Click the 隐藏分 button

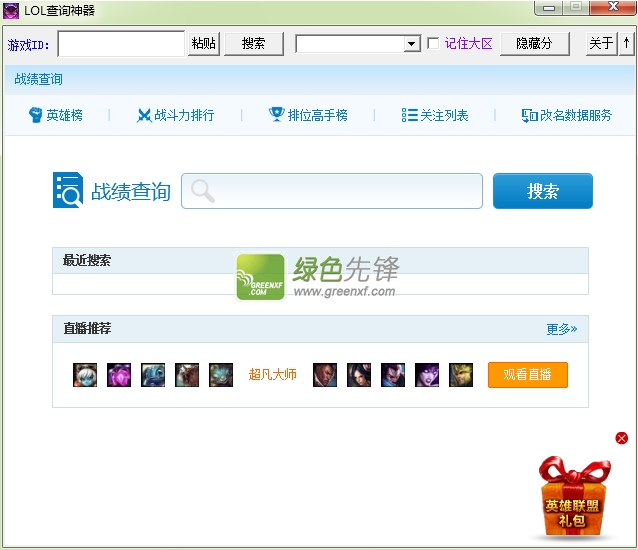pyautogui.click(x=534, y=44)
